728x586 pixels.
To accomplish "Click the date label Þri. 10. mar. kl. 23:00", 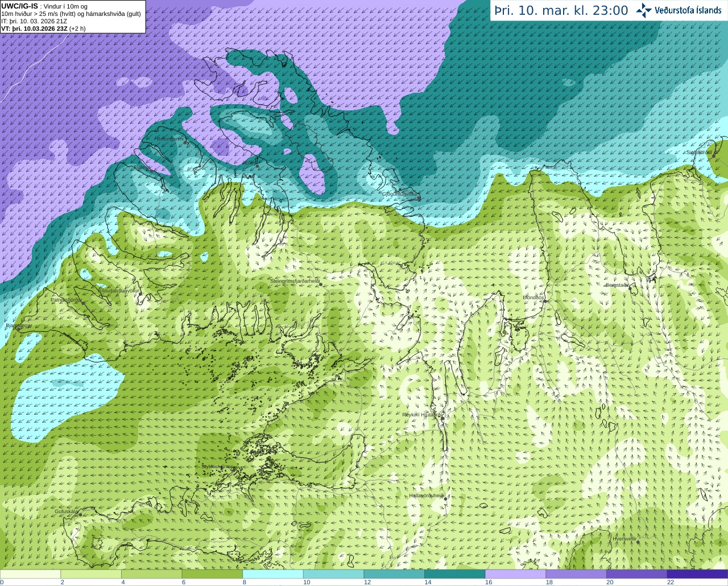I will [561, 10].
